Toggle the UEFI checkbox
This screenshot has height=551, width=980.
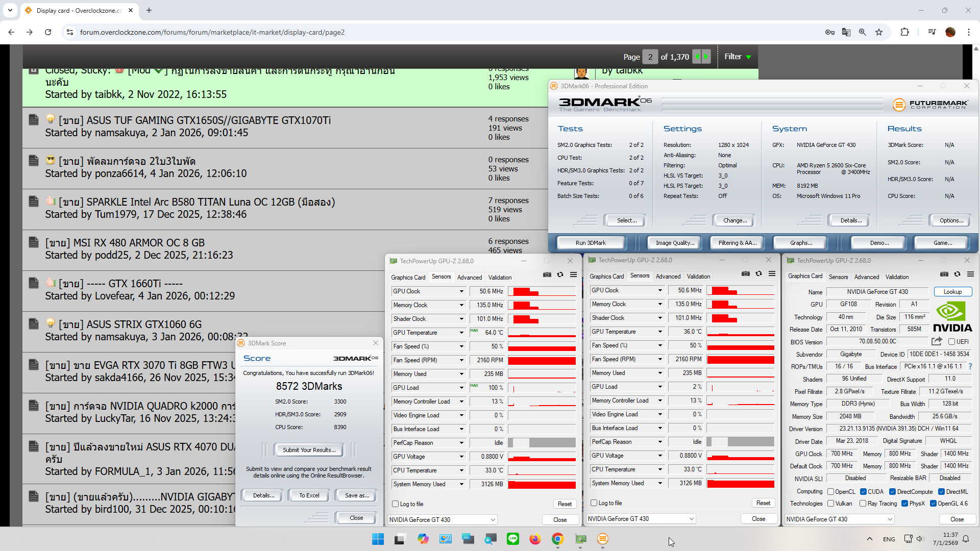pyautogui.click(x=951, y=342)
